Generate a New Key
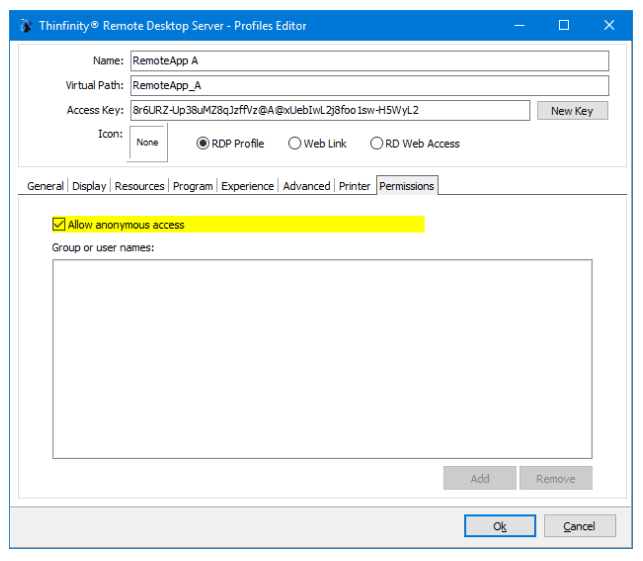The image size is (643, 561). (571, 111)
